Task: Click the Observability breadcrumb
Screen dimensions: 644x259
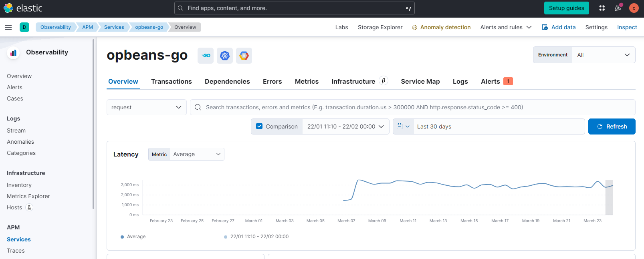Action: pos(56,27)
